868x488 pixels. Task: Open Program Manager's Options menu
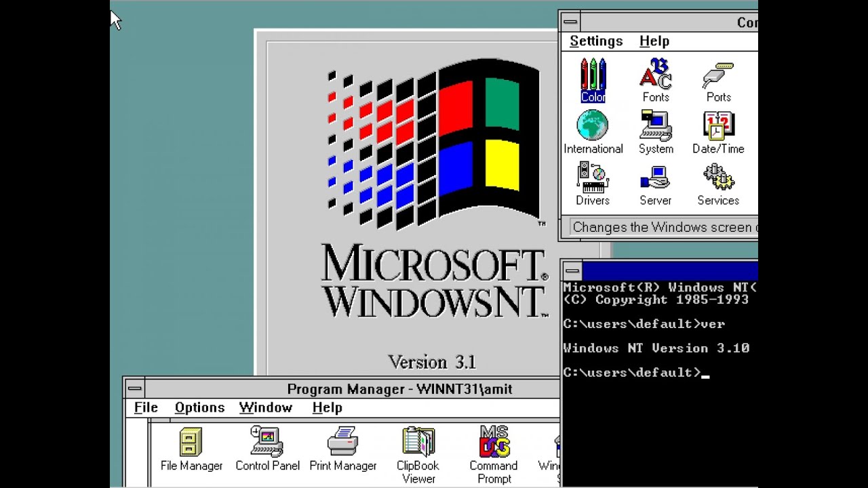pyautogui.click(x=199, y=407)
